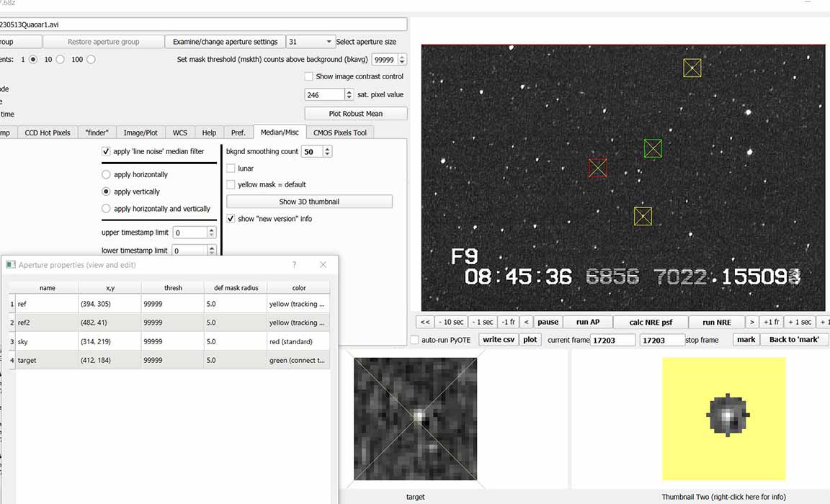This screenshot has width=830, height=504.
Task: Click Show 3D thumbnail button
Action: (x=309, y=202)
